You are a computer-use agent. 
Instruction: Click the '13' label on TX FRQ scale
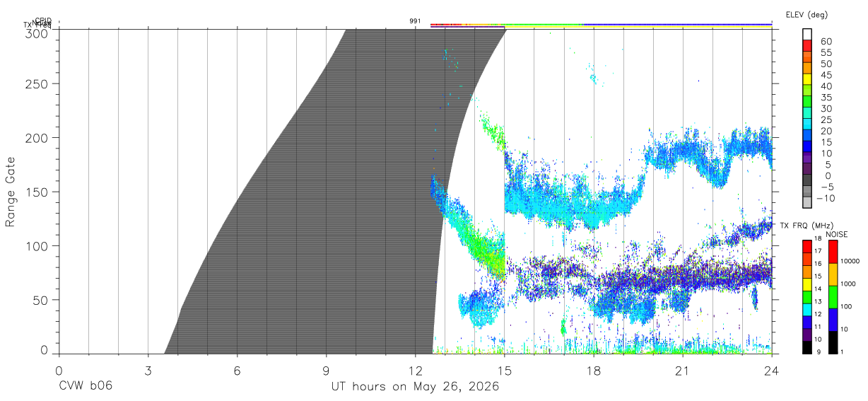819,302
